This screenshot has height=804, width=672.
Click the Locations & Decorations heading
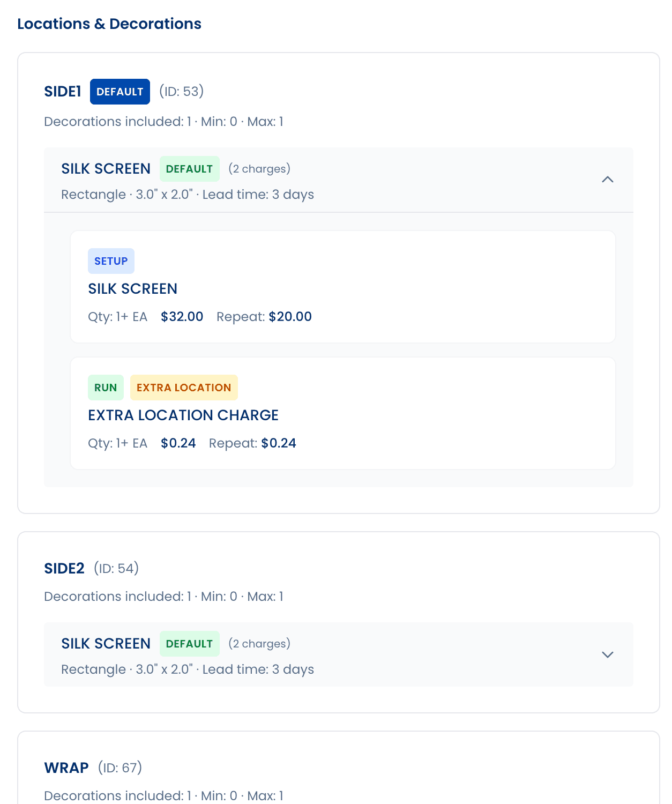click(x=109, y=24)
